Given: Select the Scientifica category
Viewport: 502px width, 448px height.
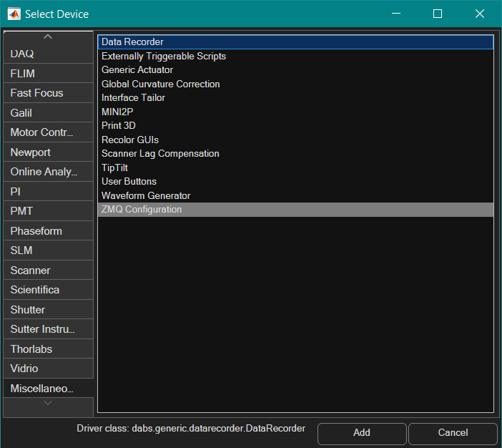Looking at the screenshot, I should (x=49, y=290).
